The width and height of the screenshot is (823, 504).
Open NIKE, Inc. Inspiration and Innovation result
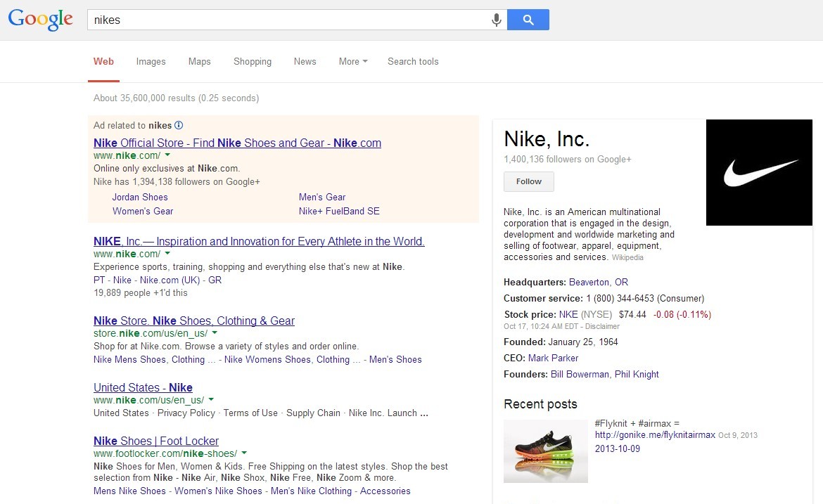pyautogui.click(x=260, y=241)
